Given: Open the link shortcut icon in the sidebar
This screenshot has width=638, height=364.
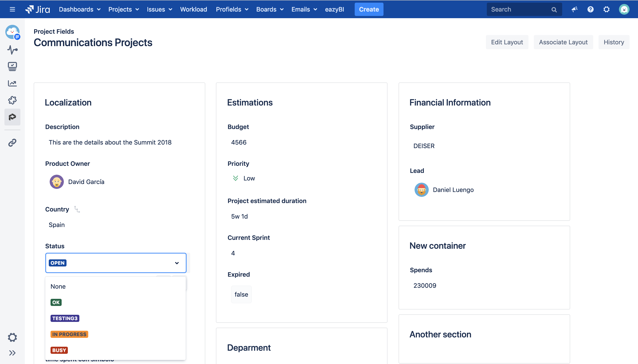Looking at the screenshot, I should 12,143.
